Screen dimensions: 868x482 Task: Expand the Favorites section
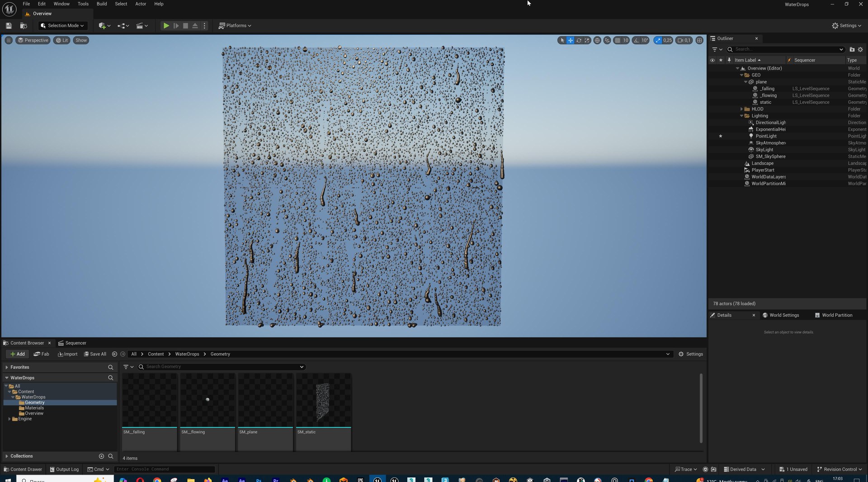point(7,367)
